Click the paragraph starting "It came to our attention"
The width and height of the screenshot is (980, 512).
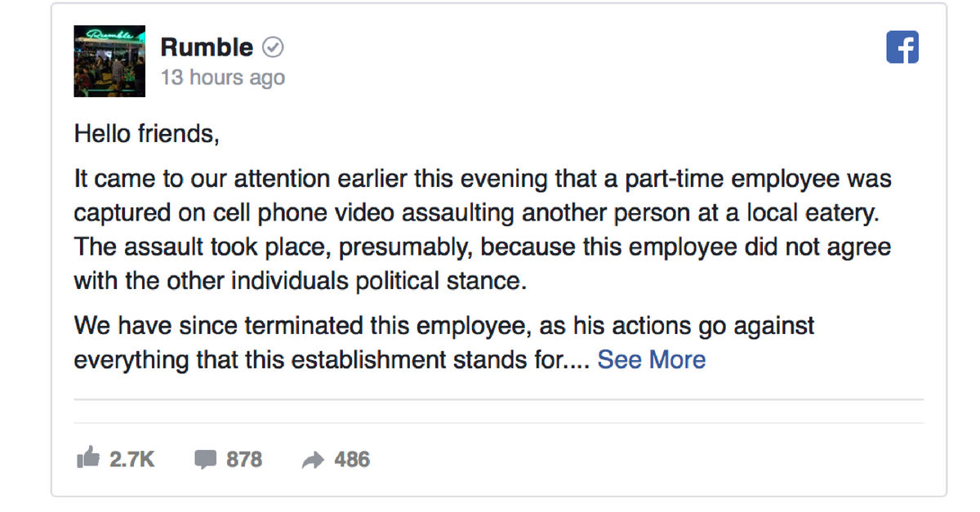(x=482, y=229)
